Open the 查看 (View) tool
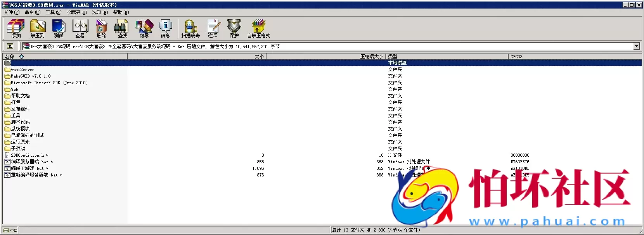The height and width of the screenshot is (235, 644). (x=80, y=29)
